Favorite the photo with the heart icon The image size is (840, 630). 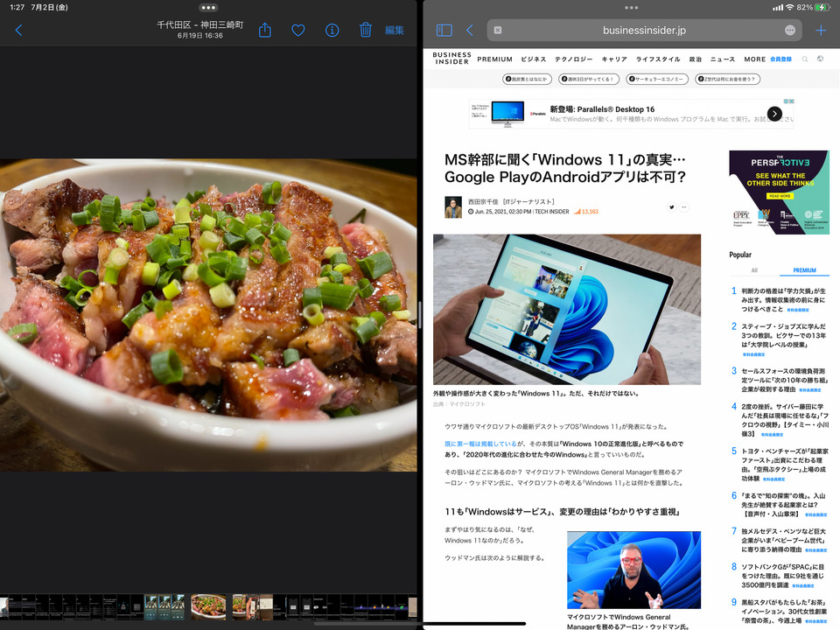pyautogui.click(x=298, y=30)
